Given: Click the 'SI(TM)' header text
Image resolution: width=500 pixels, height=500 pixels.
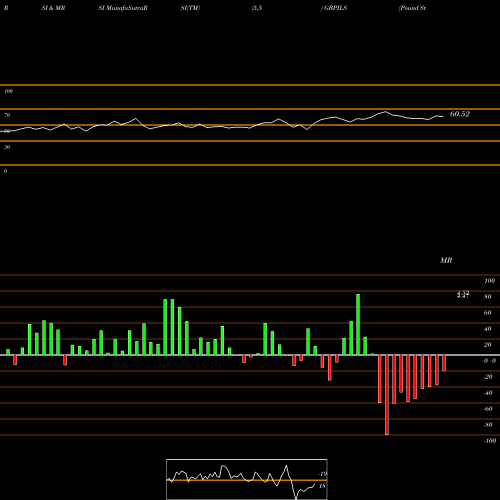Looking at the screenshot, I should [x=190, y=8].
